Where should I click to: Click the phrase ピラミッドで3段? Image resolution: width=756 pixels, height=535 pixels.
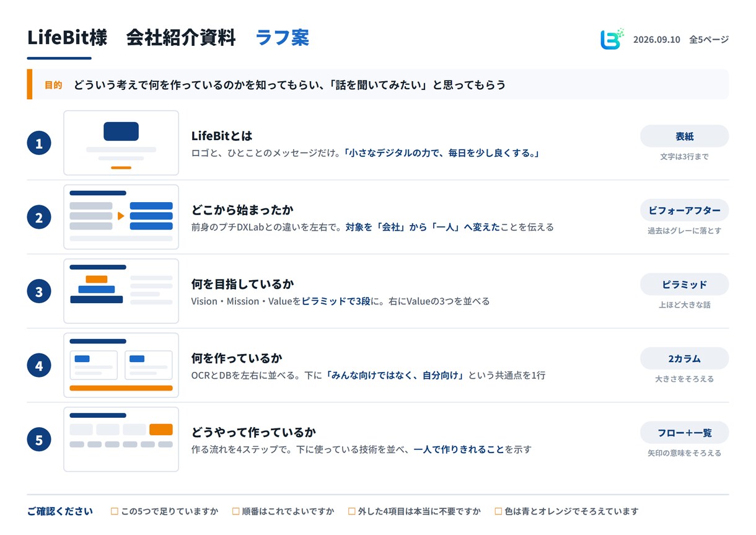(x=336, y=301)
